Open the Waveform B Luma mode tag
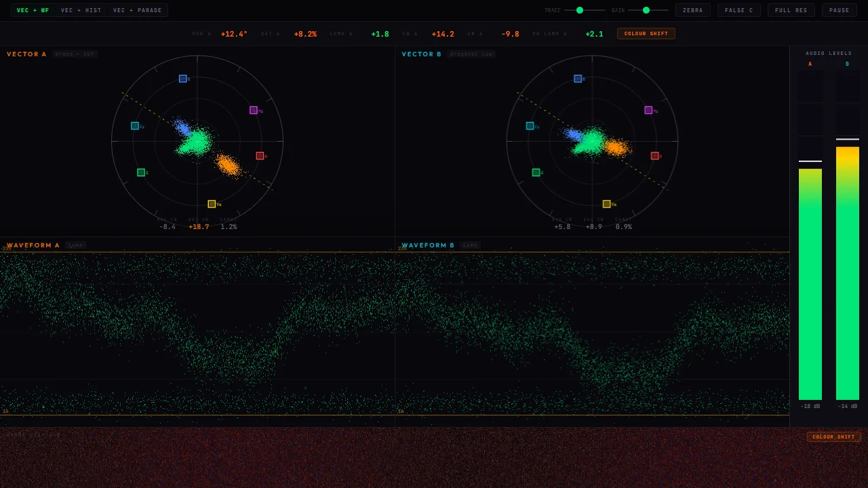The image size is (868, 488). pos(471,245)
